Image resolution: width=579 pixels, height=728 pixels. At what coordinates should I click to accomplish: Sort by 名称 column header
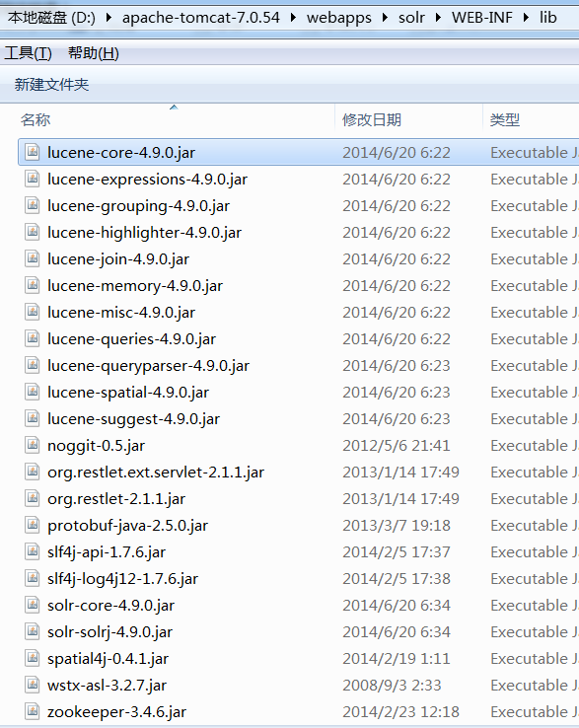[x=36, y=119]
